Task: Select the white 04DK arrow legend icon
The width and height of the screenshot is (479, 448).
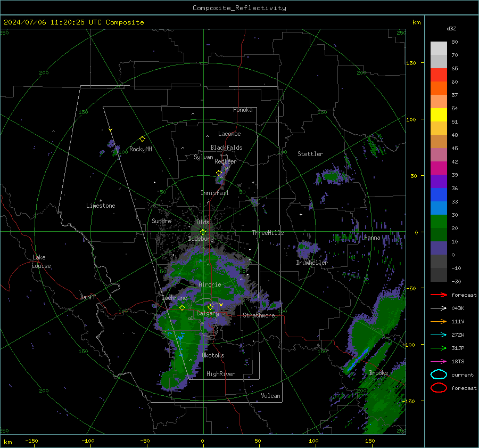Action: pyautogui.click(x=439, y=308)
